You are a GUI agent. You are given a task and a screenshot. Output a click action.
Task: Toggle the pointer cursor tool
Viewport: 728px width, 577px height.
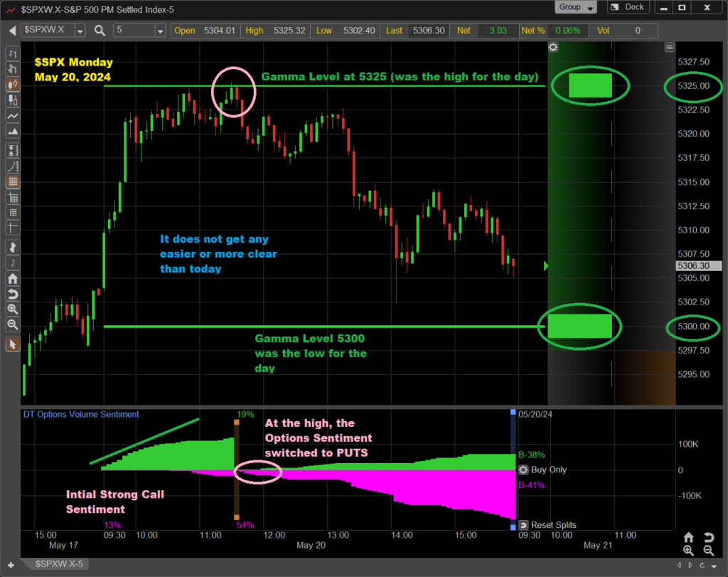[x=12, y=344]
